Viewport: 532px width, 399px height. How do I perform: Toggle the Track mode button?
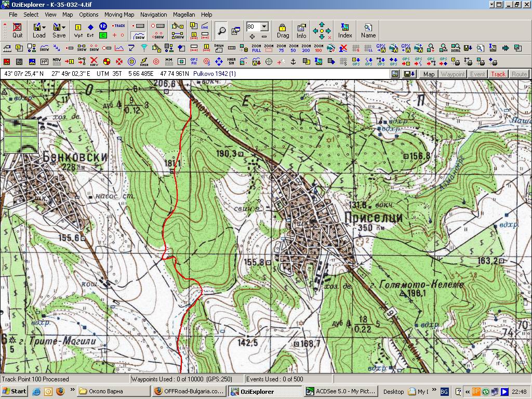(x=498, y=74)
